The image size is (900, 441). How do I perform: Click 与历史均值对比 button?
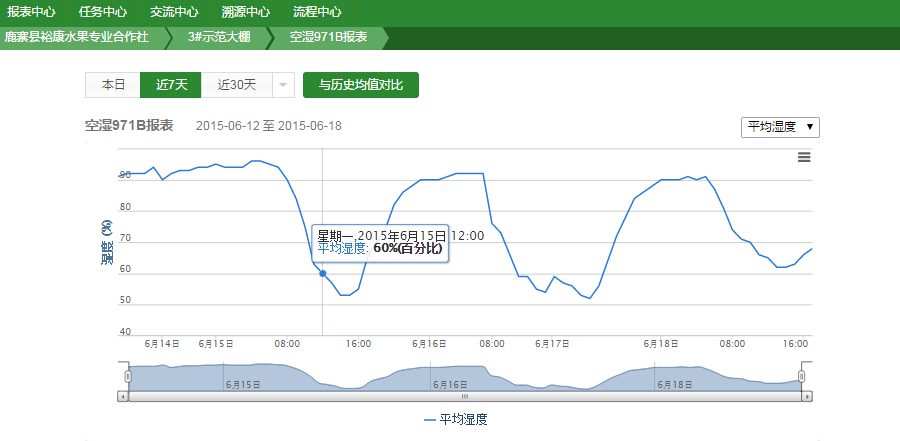click(x=360, y=85)
